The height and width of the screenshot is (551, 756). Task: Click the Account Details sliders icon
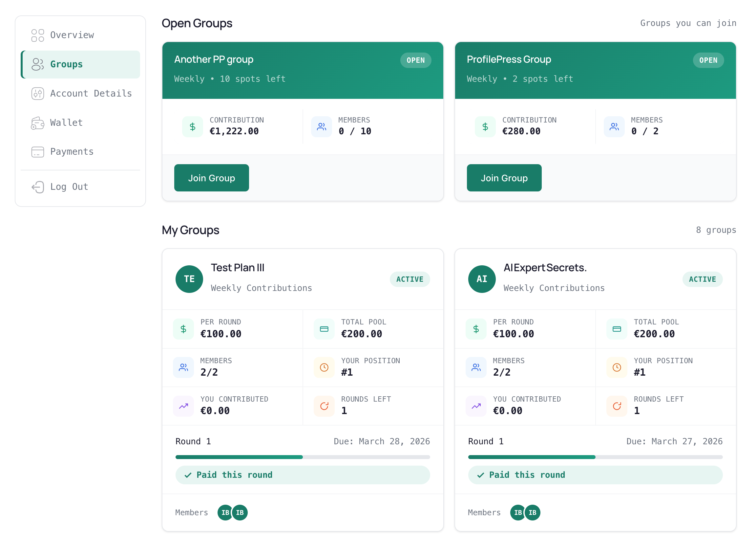[x=38, y=93]
